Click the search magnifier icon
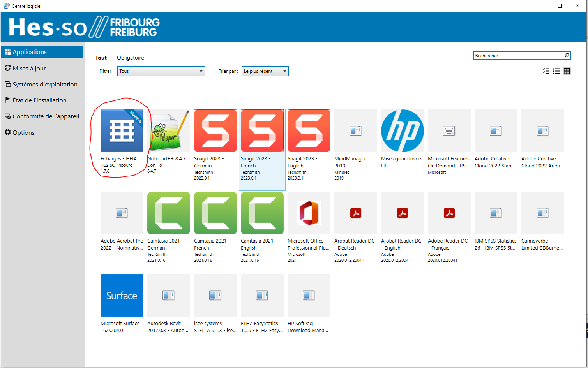 (567, 56)
